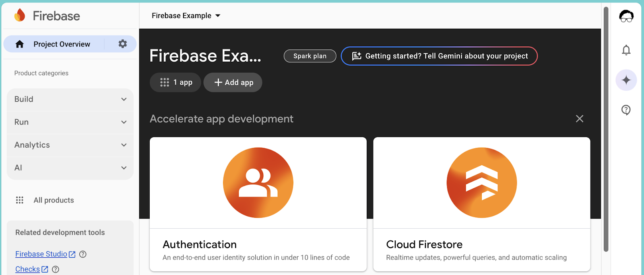Open the Checks link

coord(27,269)
